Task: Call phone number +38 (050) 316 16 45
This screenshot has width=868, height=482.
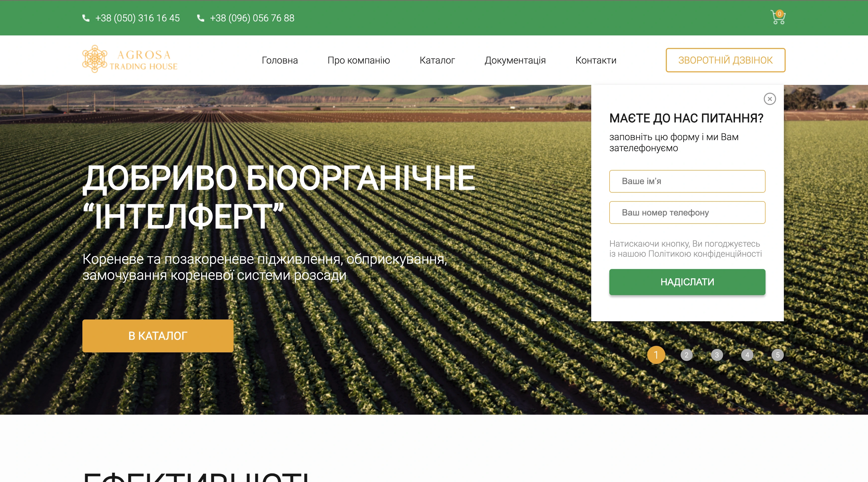Action: coord(137,18)
